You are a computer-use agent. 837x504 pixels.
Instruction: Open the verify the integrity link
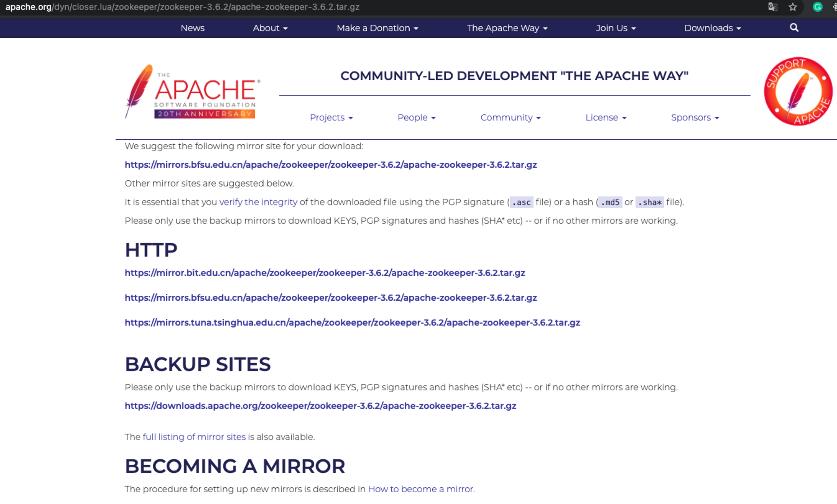[258, 202]
